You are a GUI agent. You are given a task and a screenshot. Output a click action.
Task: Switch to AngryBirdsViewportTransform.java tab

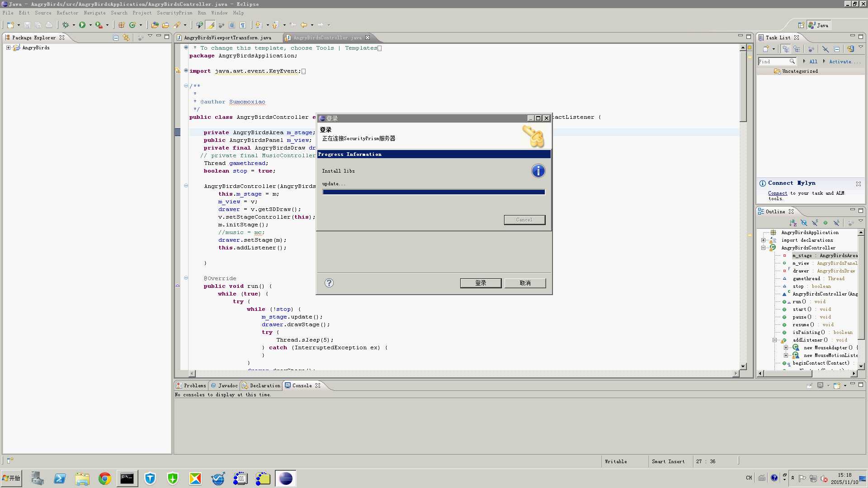point(228,38)
